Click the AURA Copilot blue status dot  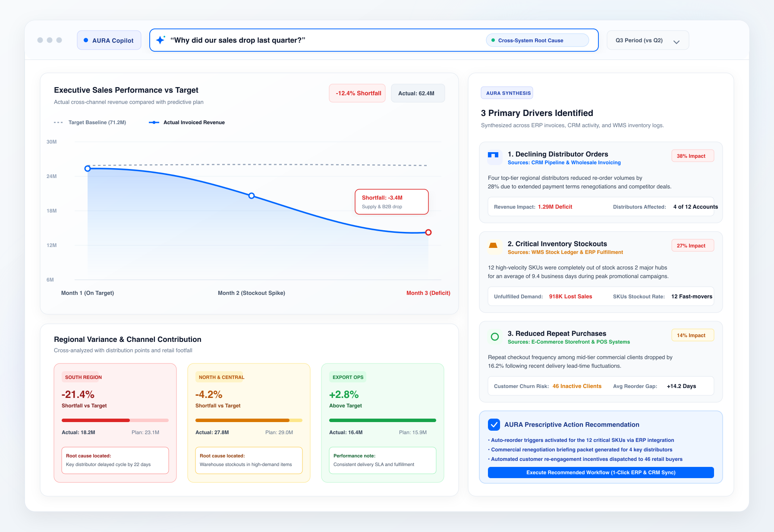click(86, 40)
